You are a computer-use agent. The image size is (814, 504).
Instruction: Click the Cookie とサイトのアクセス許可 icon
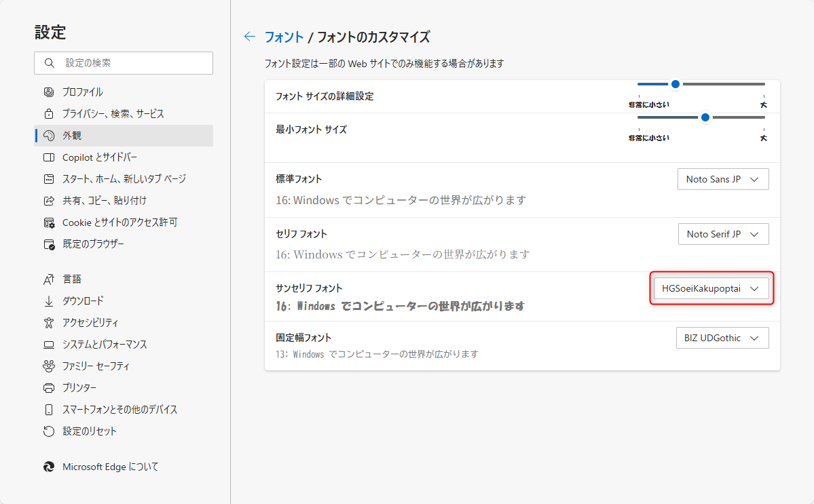[x=49, y=222]
